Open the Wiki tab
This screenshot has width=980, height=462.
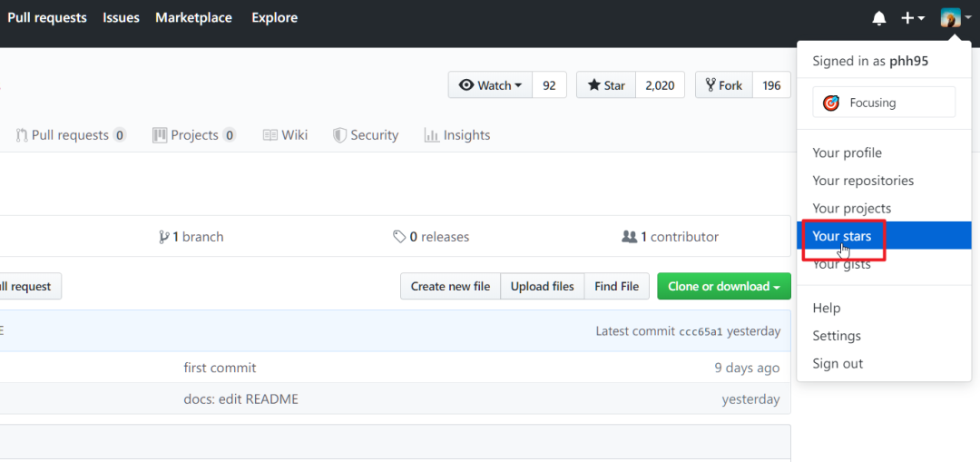click(x=285, y=135)
